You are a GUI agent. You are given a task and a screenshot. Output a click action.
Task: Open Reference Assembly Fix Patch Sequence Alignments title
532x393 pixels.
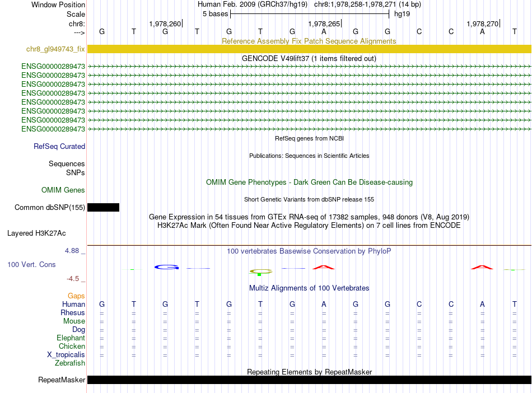coord(309,41)
